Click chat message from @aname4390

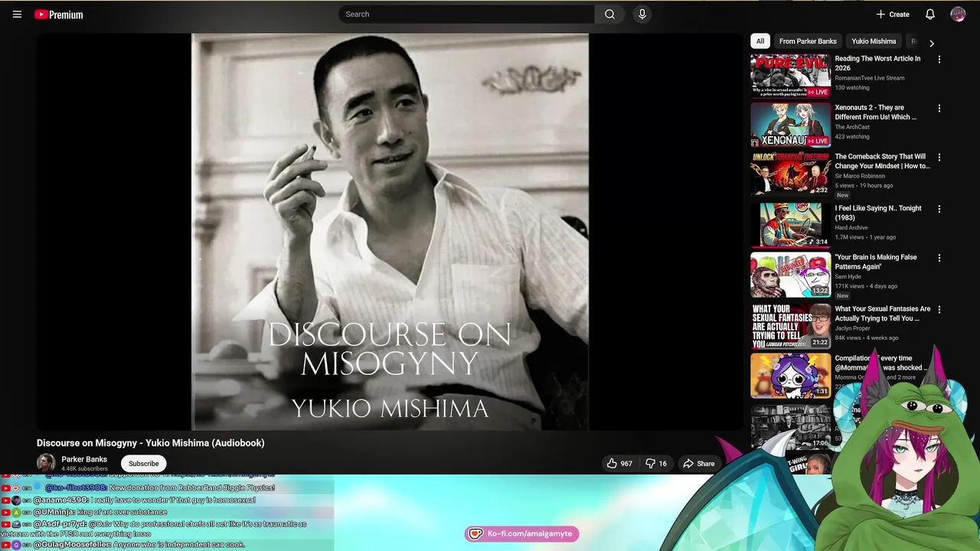coord(144,500)
